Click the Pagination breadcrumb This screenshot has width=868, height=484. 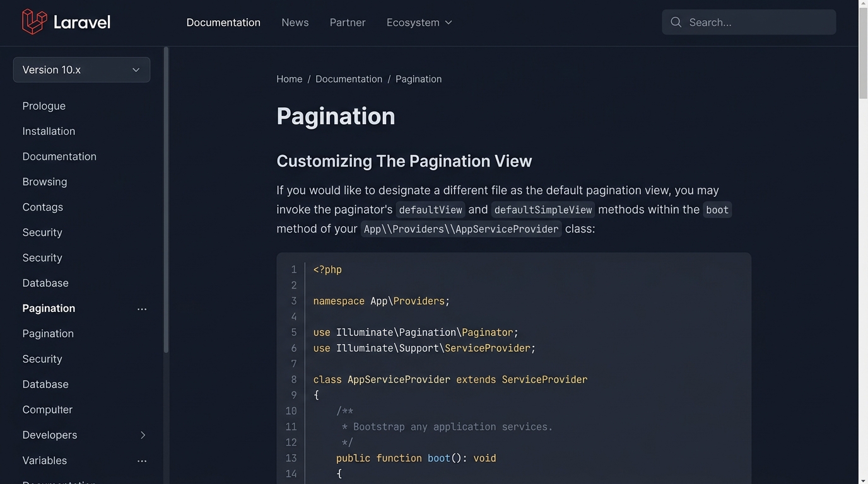click(x=418, y=79)
